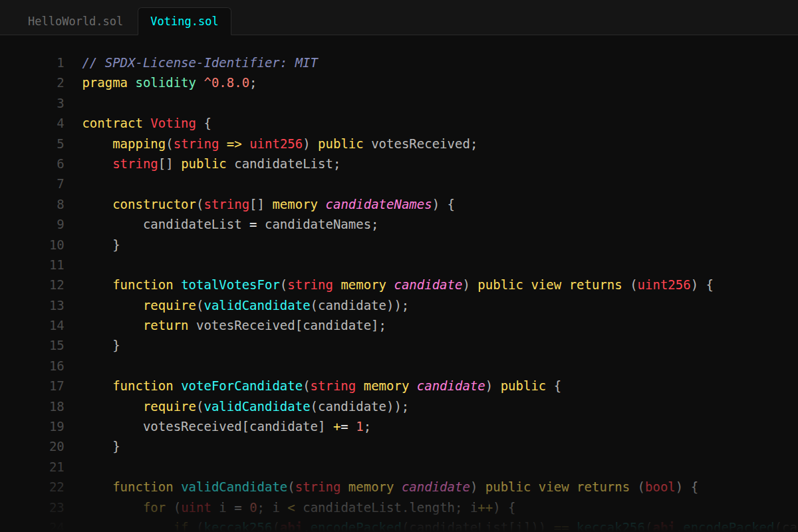Click the 'validCandidate' function definition name
This screenshot has height=532, width=798.
click(234, 487)
